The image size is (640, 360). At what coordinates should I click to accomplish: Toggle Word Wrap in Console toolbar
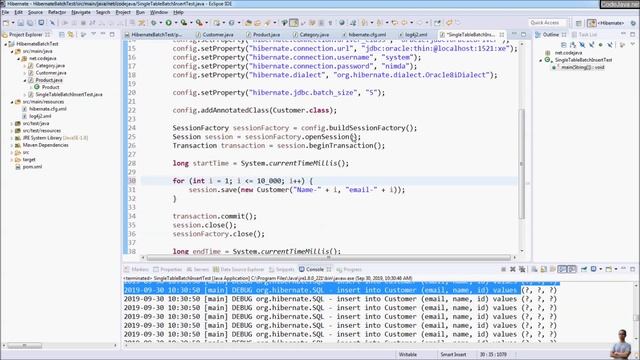pyautogui.click(x=553, y=269)
